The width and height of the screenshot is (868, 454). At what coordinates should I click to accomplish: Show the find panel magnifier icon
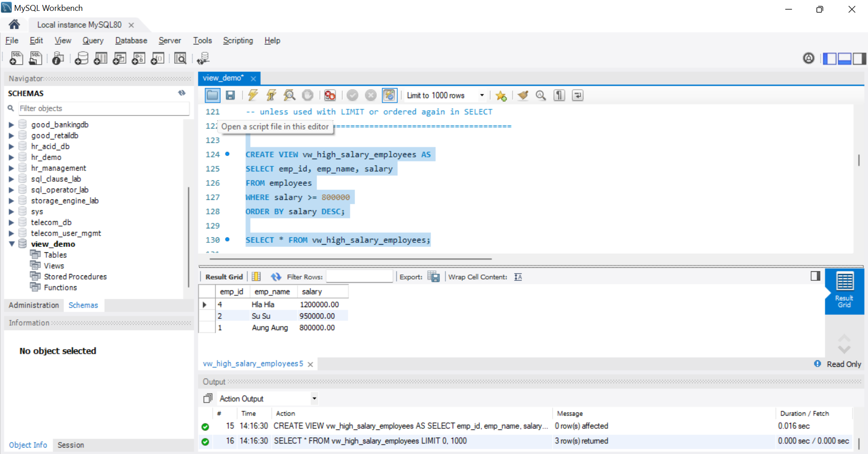[541, 95]
